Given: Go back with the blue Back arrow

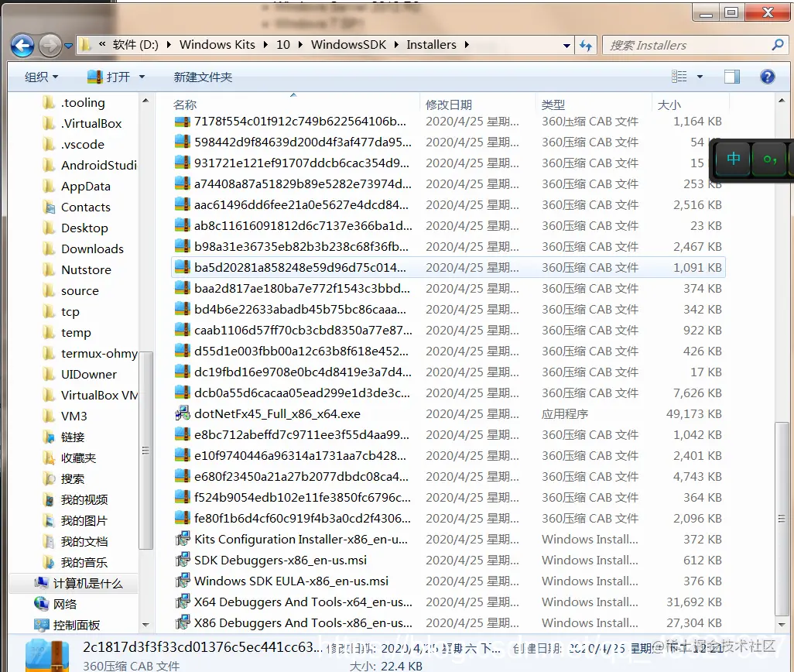Looking at the screenshot, I should 22,46.
